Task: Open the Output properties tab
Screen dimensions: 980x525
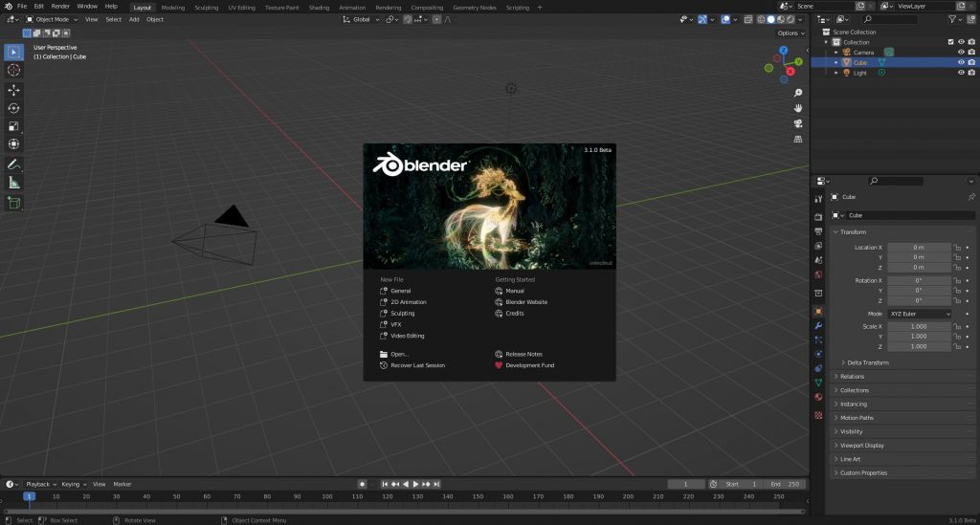Action: tap(818, 231)
